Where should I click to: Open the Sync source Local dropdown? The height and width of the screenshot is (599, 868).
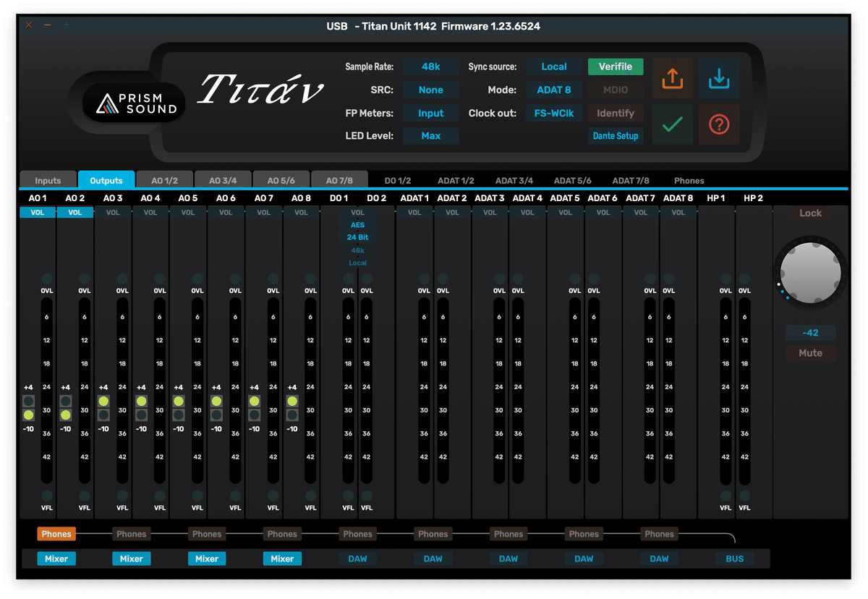(554, 67)
